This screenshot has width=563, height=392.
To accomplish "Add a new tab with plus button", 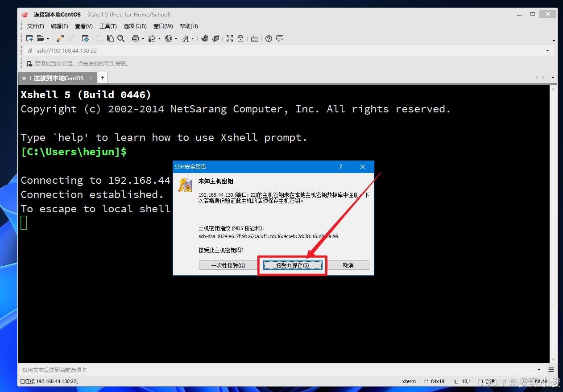I will click(102, 78).
